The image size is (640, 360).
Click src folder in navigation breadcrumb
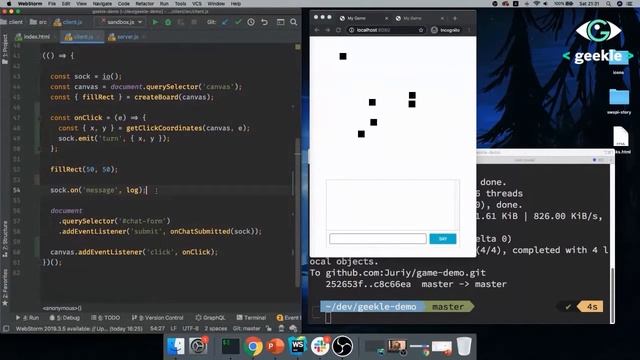click(38, 22)
